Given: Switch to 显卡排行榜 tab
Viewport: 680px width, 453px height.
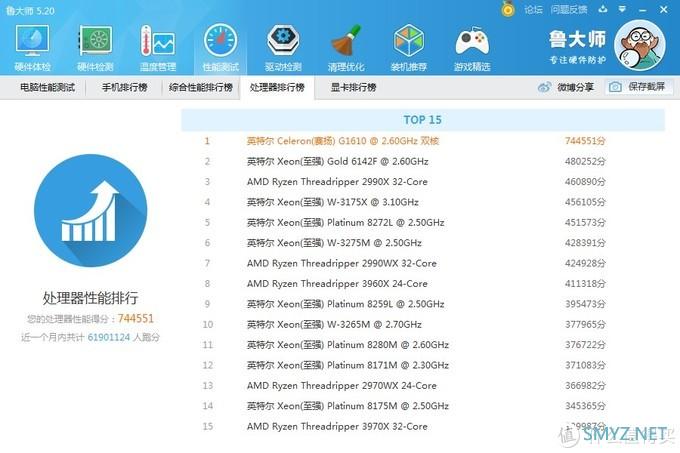Looking at the screenshot, I should point(353,87).
